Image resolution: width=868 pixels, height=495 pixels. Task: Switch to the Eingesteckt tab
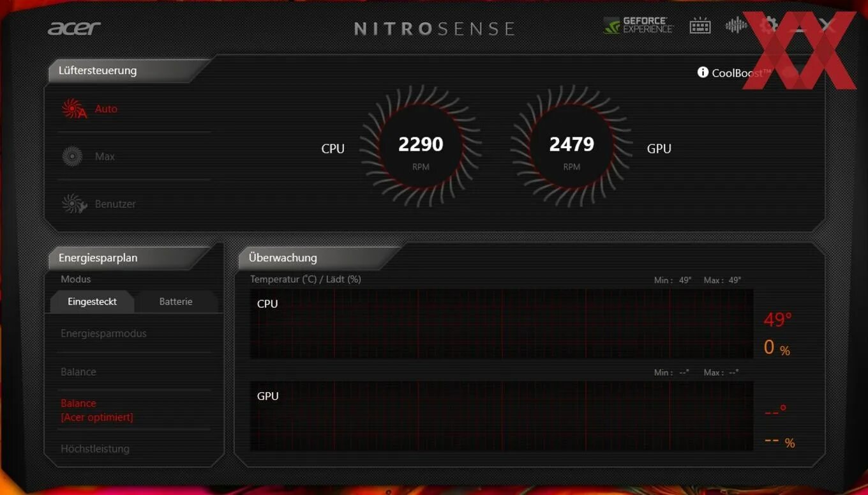click(x=92, y=301)
